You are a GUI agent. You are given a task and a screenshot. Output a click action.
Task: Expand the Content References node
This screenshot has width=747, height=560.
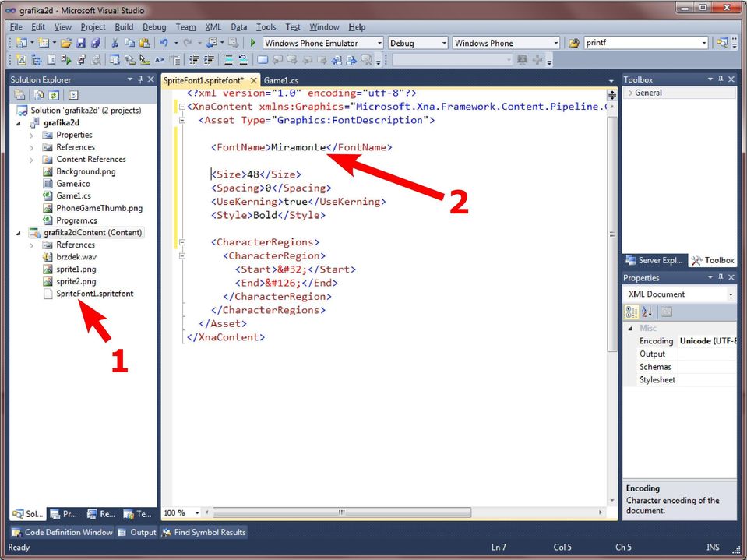[31, 160]
